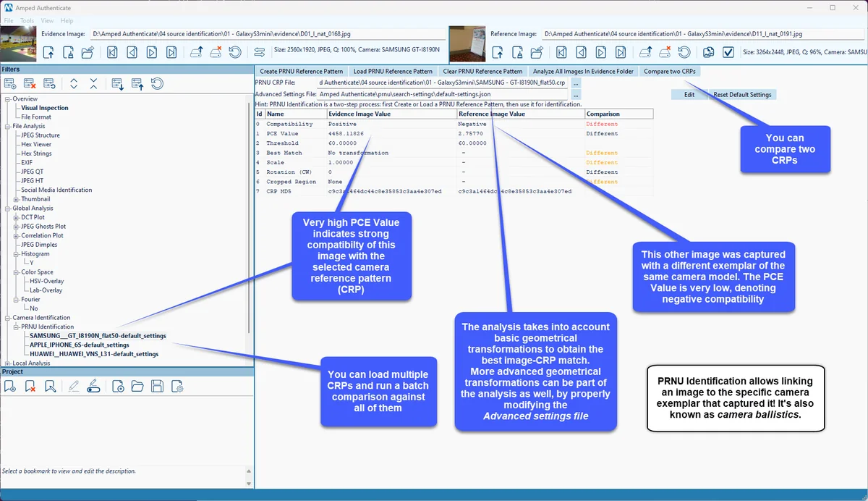Expand the Local Analysis tree node
868x501 pixels.
pos(7,363)
